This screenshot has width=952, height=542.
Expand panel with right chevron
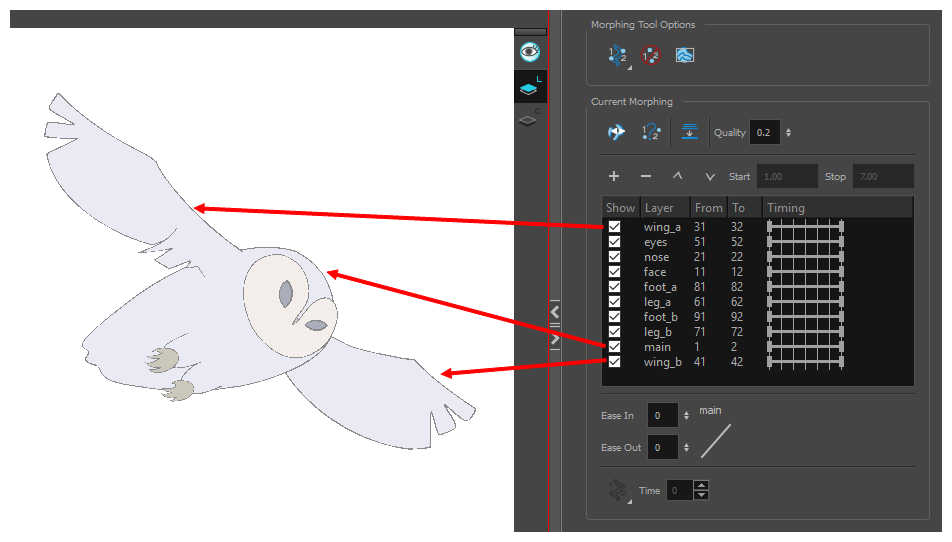click(x=555, y=339)
